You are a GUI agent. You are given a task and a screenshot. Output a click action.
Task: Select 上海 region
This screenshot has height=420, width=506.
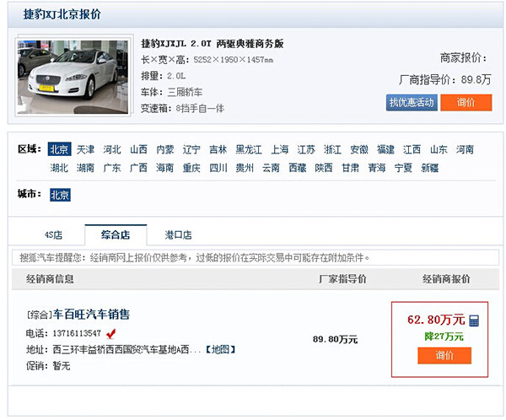tap(279, 149)
